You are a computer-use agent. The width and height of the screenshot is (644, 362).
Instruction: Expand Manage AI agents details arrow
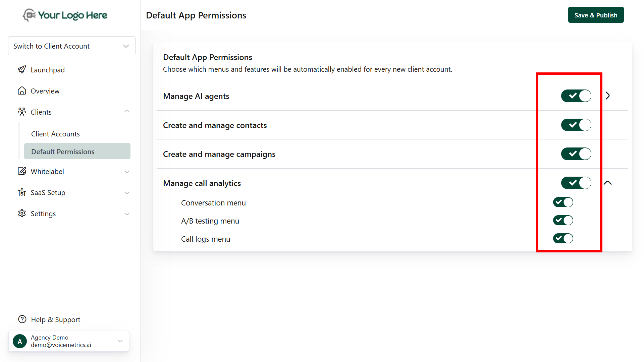pos(607,96)
